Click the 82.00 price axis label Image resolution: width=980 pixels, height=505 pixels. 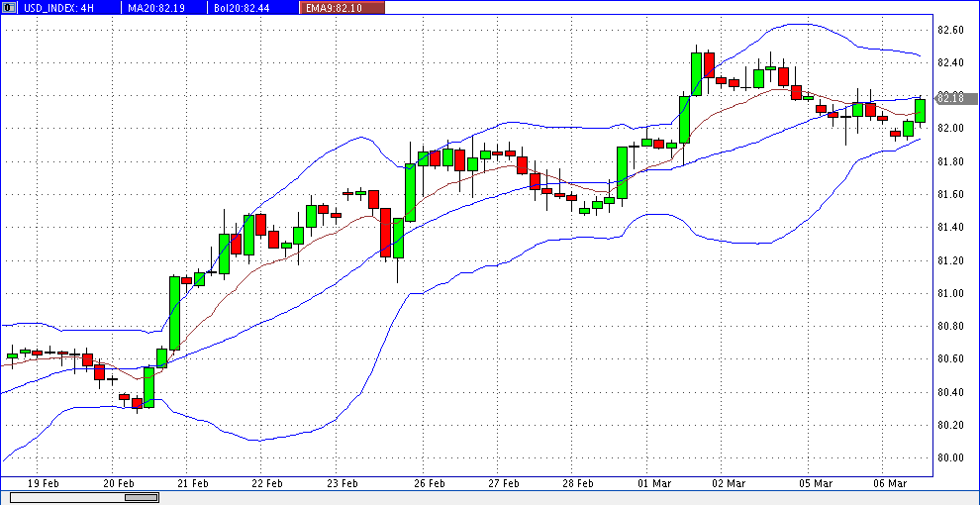950,128
